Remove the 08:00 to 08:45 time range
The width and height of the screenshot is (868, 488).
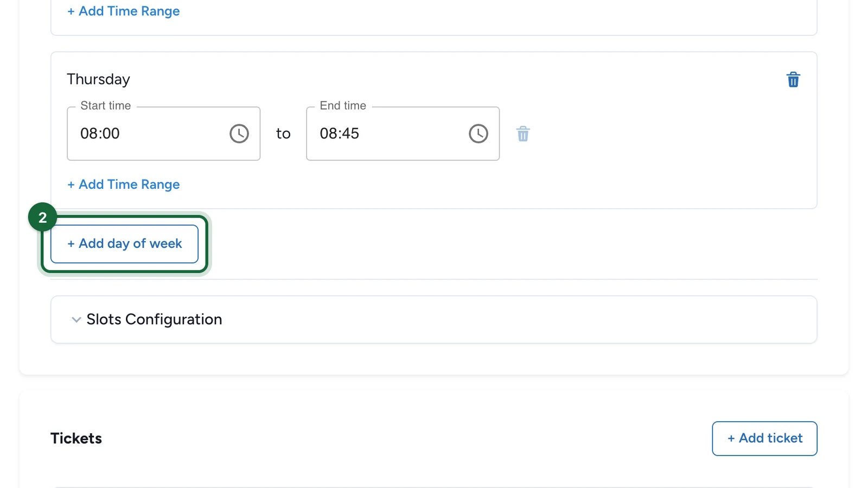point(523,134)
